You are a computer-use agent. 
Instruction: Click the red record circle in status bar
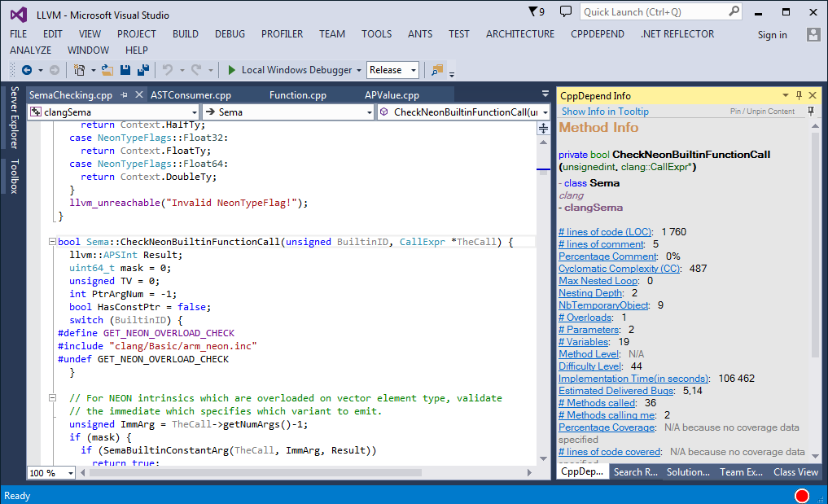click(x=802, y=496)
